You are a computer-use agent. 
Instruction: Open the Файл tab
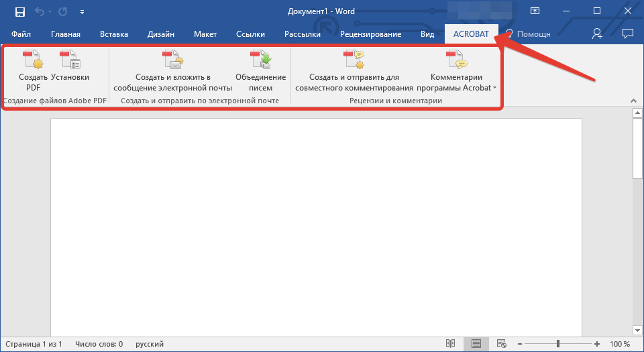click(21, 34)
